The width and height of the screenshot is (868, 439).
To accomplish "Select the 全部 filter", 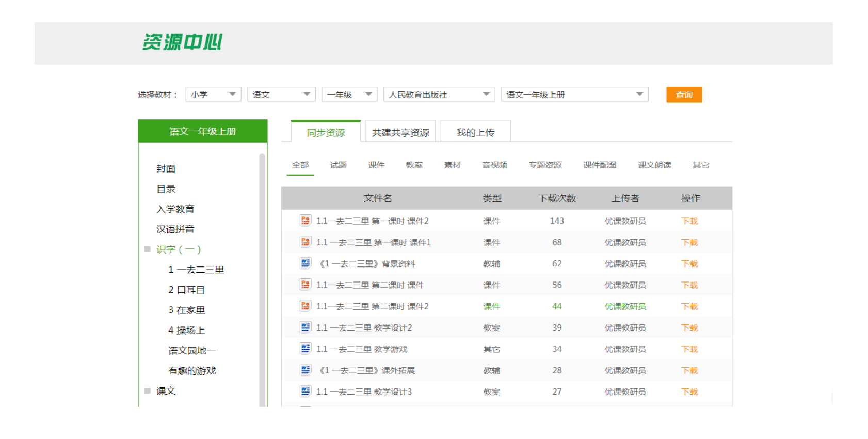I will coord(300,165).
